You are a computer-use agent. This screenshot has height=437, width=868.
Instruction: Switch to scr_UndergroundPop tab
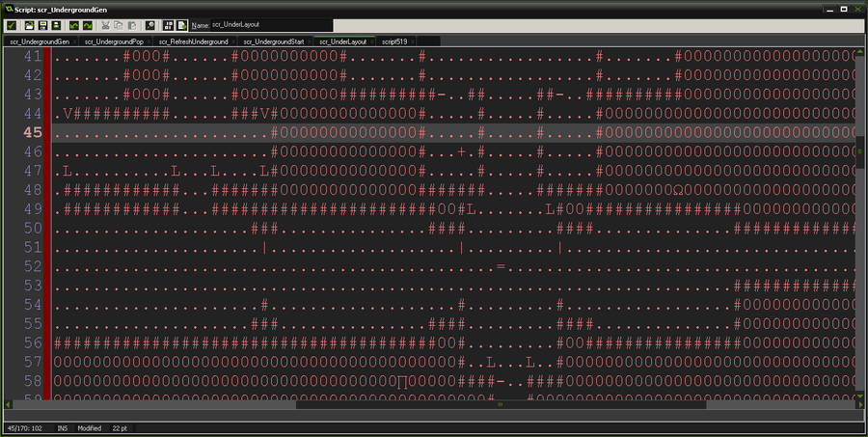coord(114,41)
